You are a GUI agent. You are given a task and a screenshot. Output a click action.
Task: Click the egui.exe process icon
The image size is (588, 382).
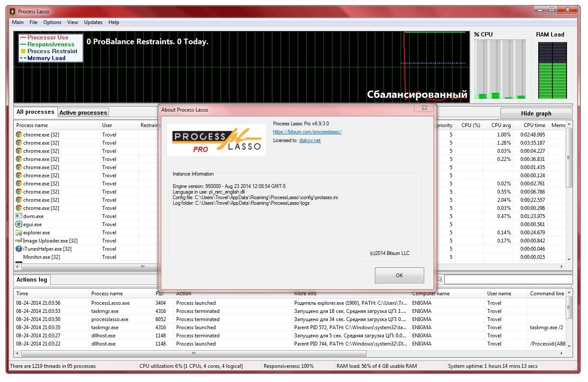pyautogui.click(x=19, y=224)
